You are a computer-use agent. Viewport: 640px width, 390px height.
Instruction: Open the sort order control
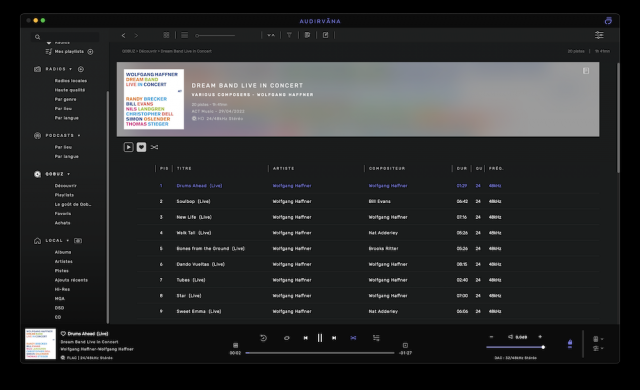271,35
